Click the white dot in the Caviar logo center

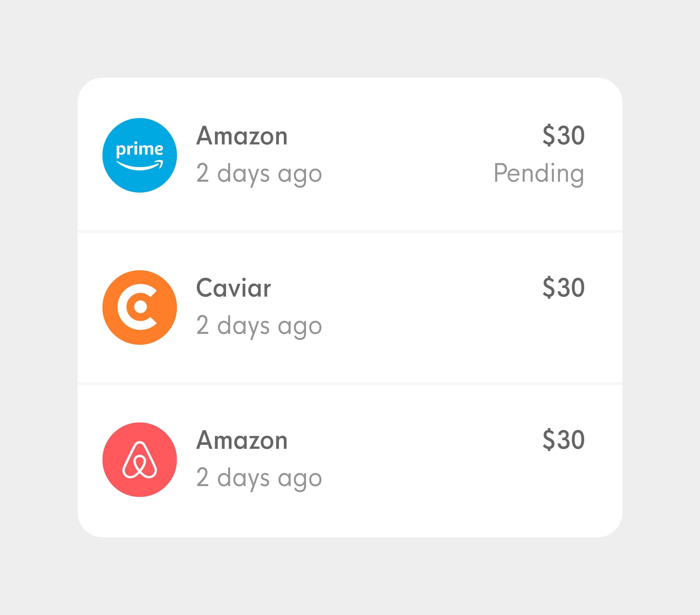point(140,307)
